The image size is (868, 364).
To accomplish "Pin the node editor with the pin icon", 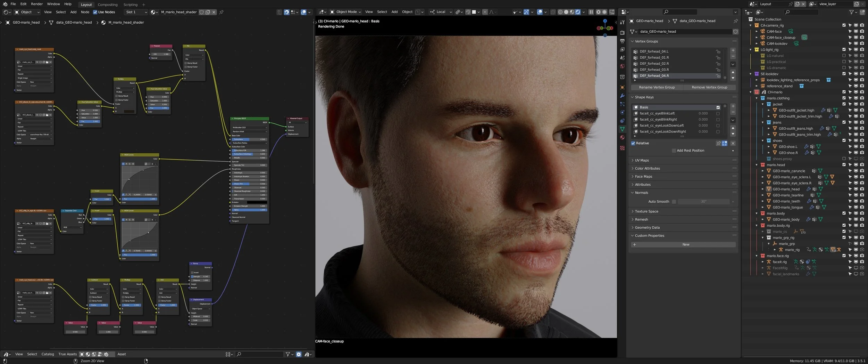I will point(221,12).
